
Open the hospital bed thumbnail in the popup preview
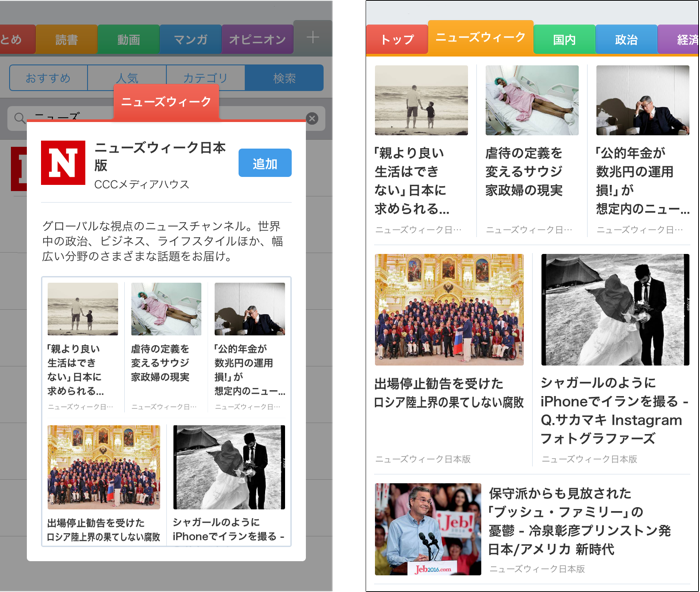click(166, 309)
